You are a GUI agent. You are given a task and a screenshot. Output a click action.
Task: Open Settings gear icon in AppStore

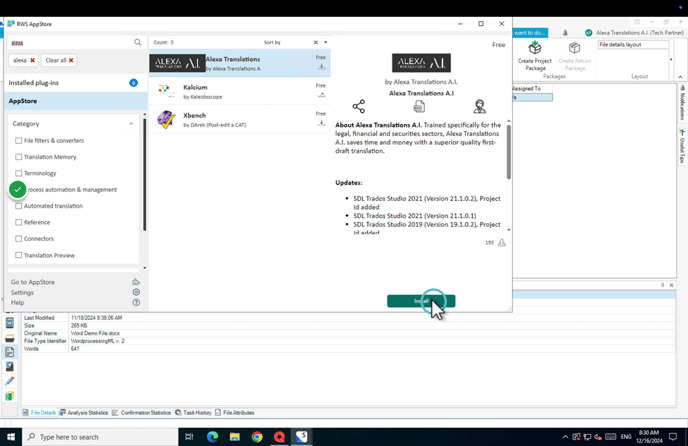[x=136, y=292]
